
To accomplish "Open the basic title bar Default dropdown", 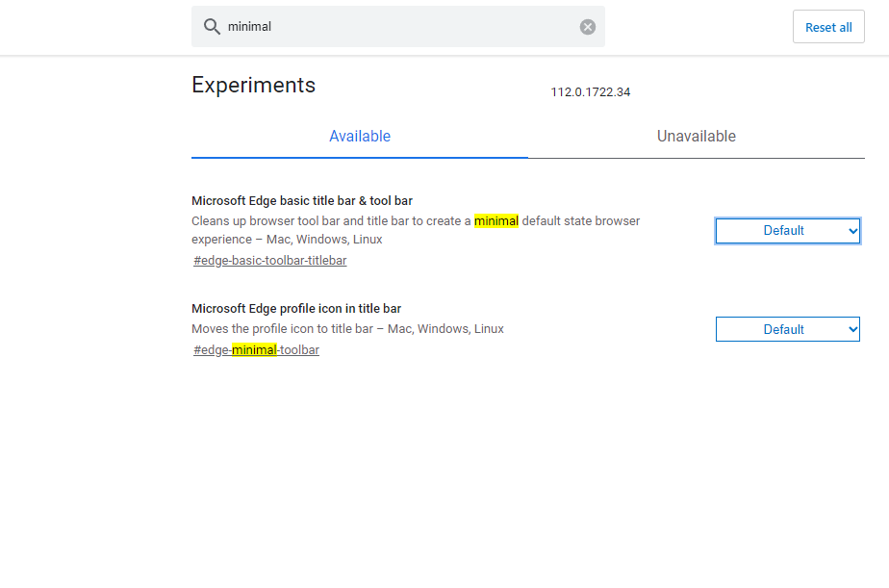I will 783,231.
